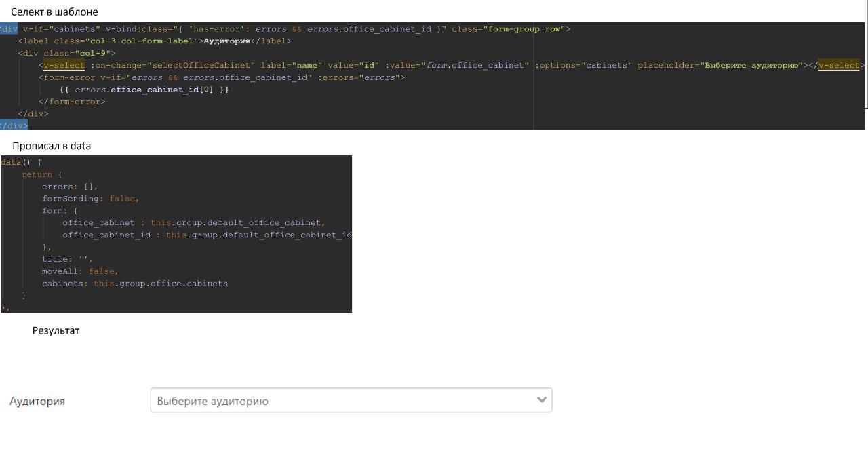Click the 'v-if="cabinets"' attribute in first line
Screen dimensions: 868x449
[x=62, y=29]
